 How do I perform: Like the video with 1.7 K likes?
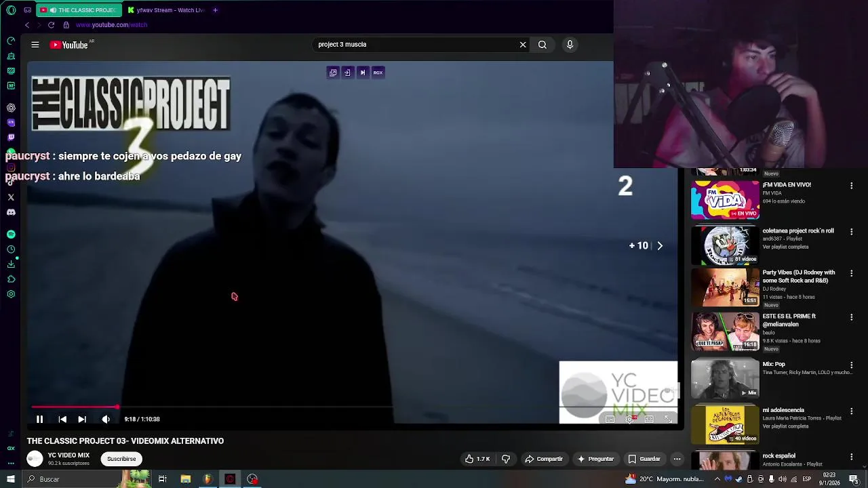pos(477,459)
